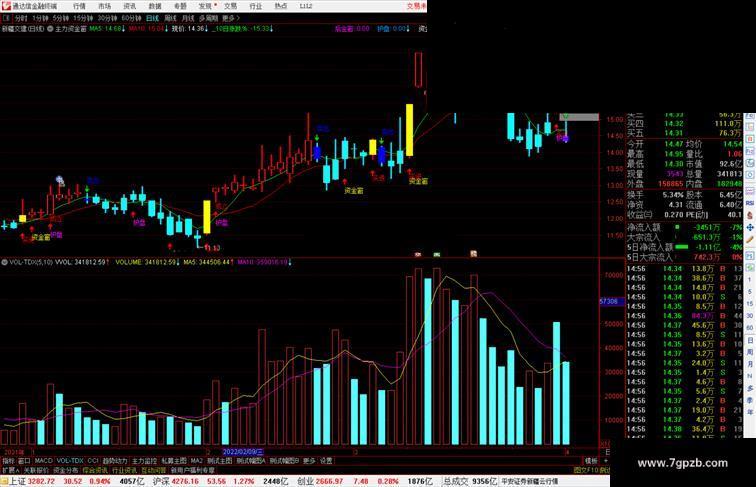
Task: Expand 更多 period options
Action: (x=230, y=18)
